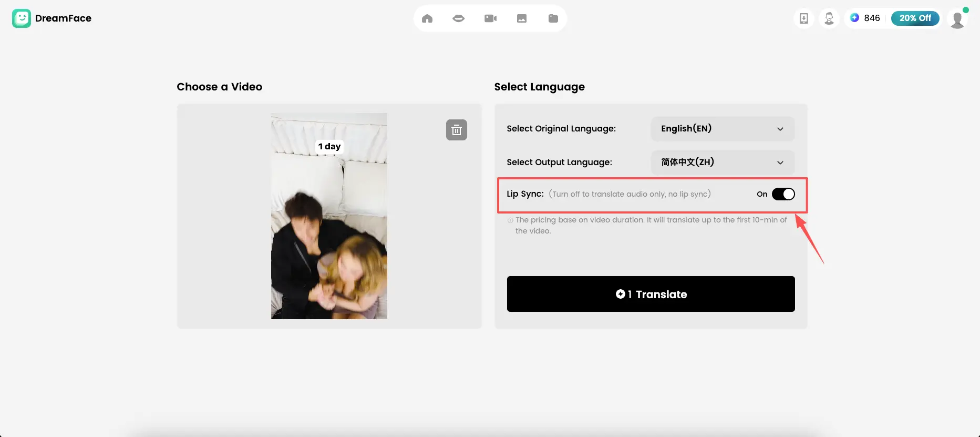Expand the chevron beside English(EN)

780,129
